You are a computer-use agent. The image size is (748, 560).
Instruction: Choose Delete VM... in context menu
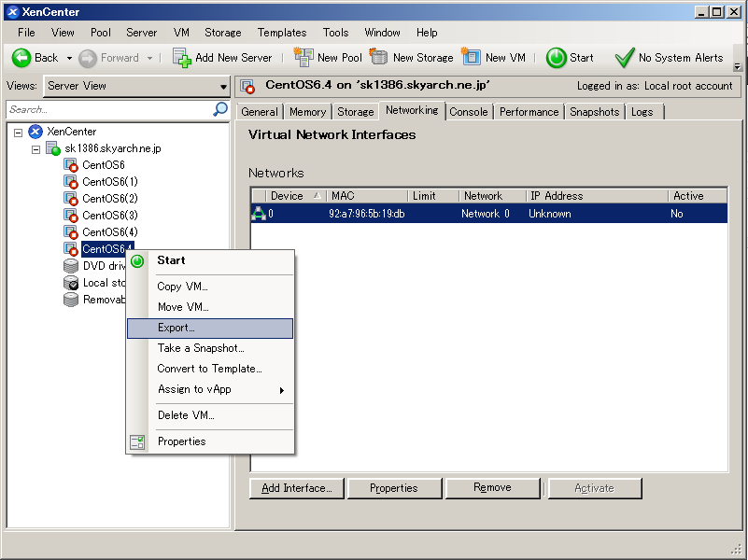(x=210, y=415)
